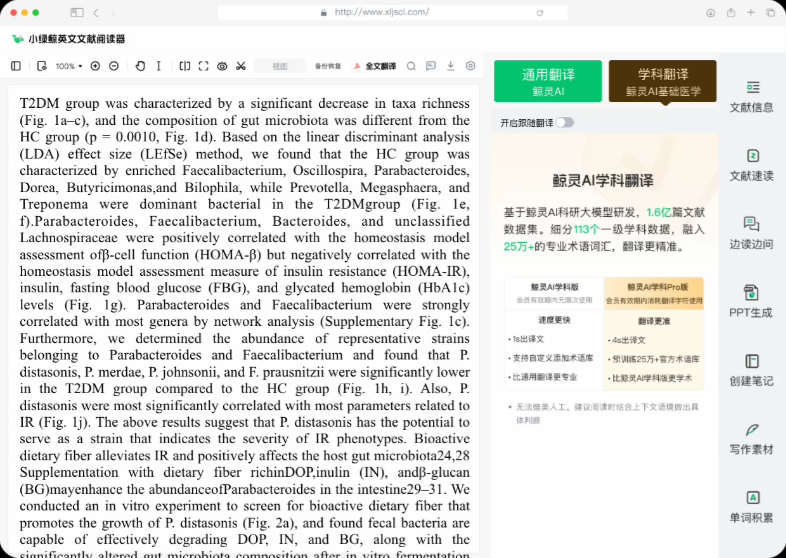The image size is (786, 558).
Task: Open PPT生成 in right sidebar
Action: [751, 302]
